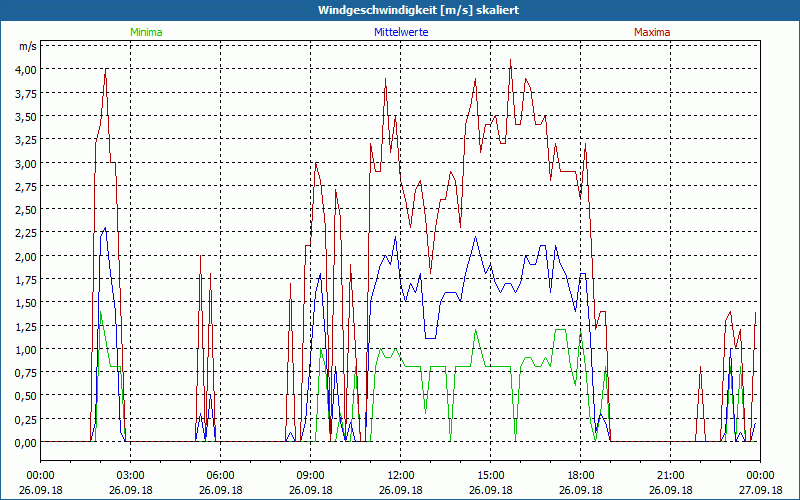The image size is (800, 500).
Task: Click the 06:00 time axis label
Action: click(x=220, y=476)
